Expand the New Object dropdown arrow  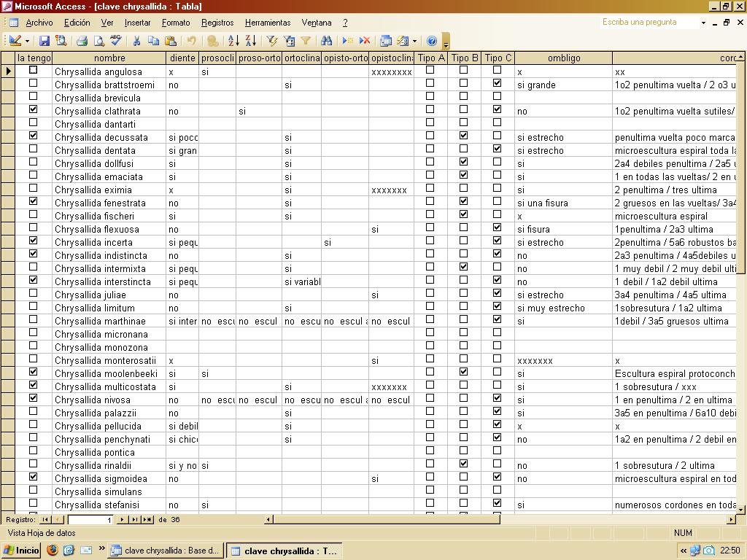tap(414, 41)
